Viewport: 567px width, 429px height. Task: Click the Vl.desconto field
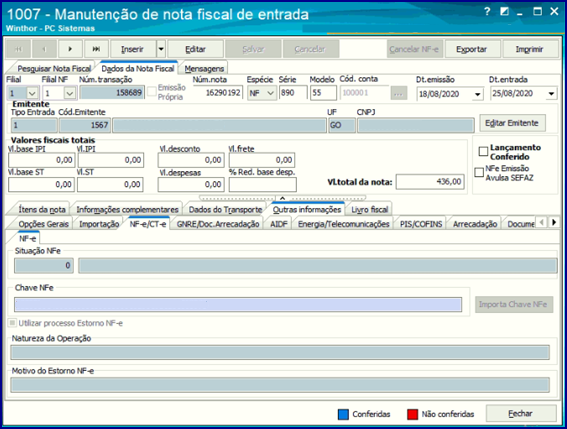pos(191,160)
